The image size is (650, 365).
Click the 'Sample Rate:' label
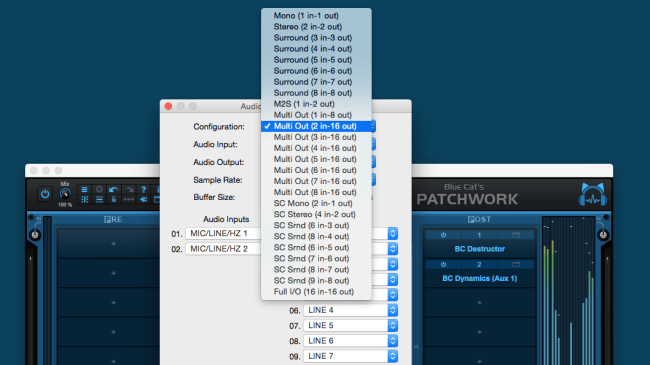[218, 180]
